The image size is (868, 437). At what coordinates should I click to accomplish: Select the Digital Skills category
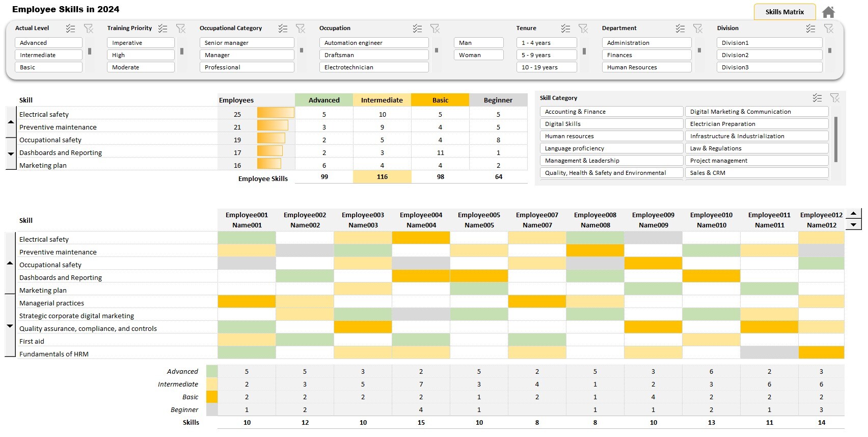pyautogui.click(x=611, y=124)
